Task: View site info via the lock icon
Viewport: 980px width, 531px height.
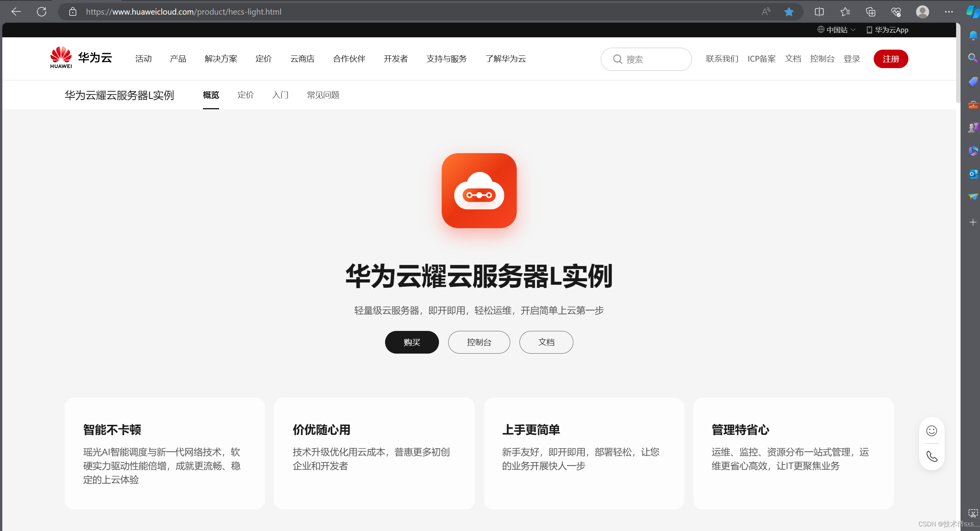Action: (72, 12)
